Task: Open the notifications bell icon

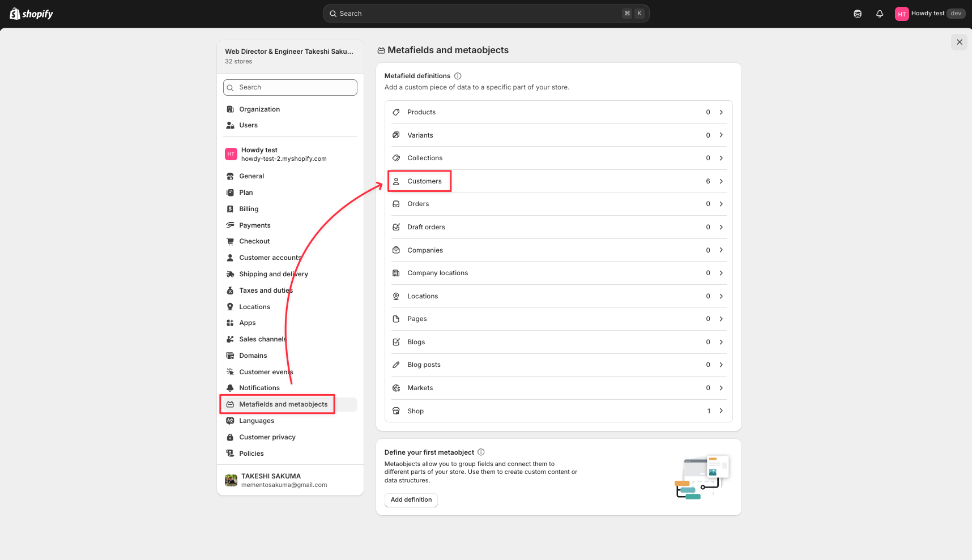Action: [880, 14]
